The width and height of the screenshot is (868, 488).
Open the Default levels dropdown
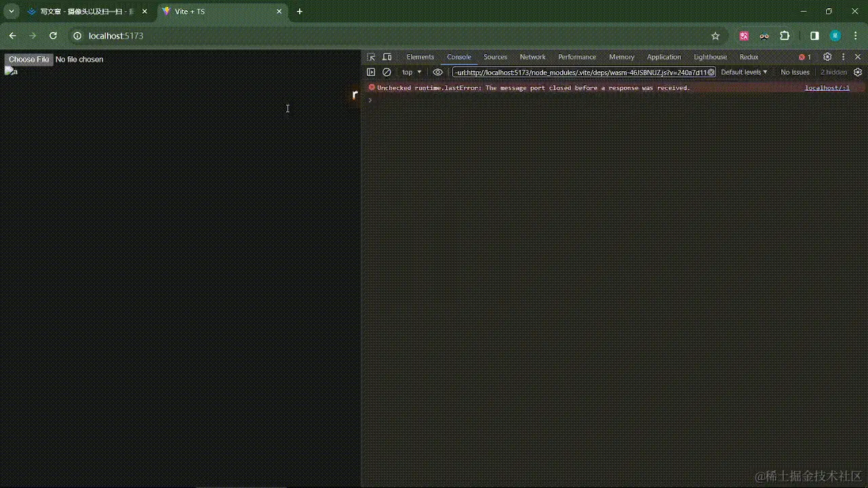(x=743, y=72)
